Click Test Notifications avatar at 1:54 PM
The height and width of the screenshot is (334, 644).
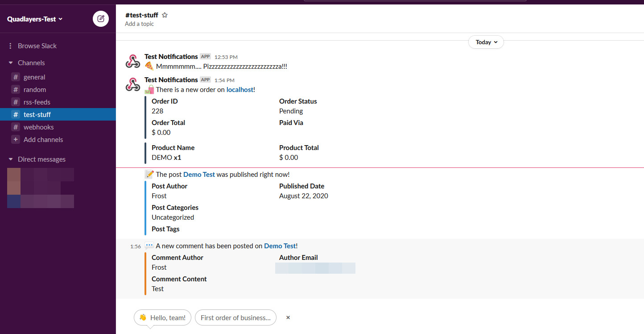132,84
